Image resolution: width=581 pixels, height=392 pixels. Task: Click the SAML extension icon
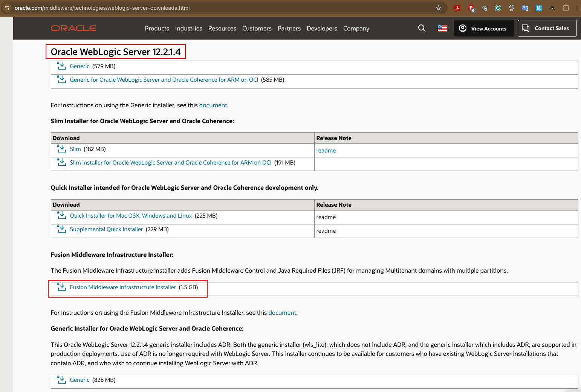[539, 8]
